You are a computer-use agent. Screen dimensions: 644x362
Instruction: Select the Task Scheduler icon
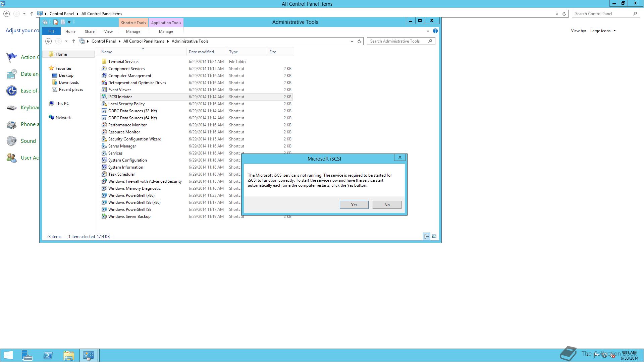point(104,174)
